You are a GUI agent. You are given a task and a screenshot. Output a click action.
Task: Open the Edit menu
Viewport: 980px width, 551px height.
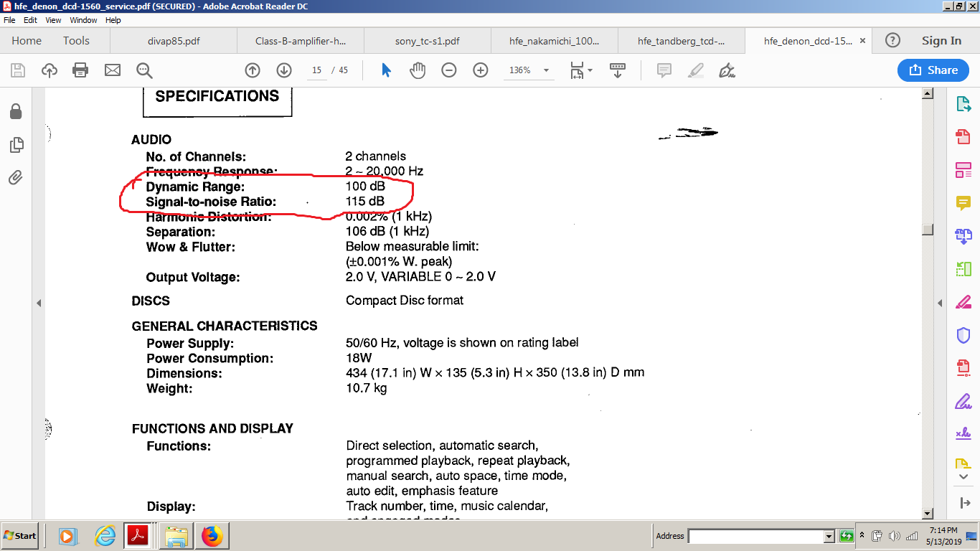point(30,20)
